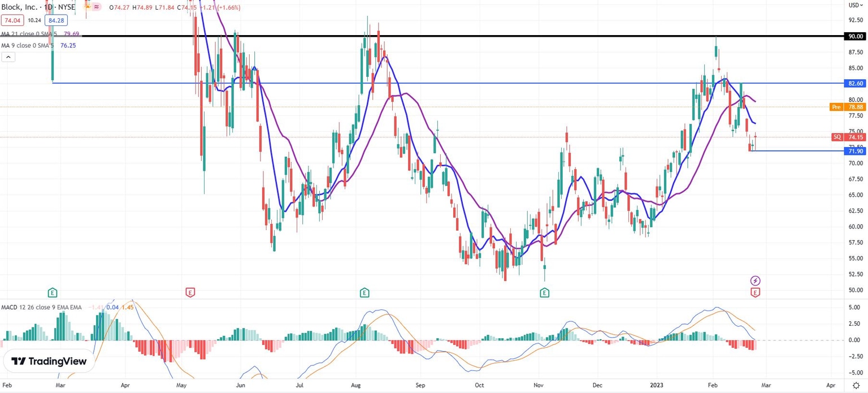Viewport: 868px width, 393px height.
Task: Collapse the indicator legend with the chevron
Action: [8, 57]
